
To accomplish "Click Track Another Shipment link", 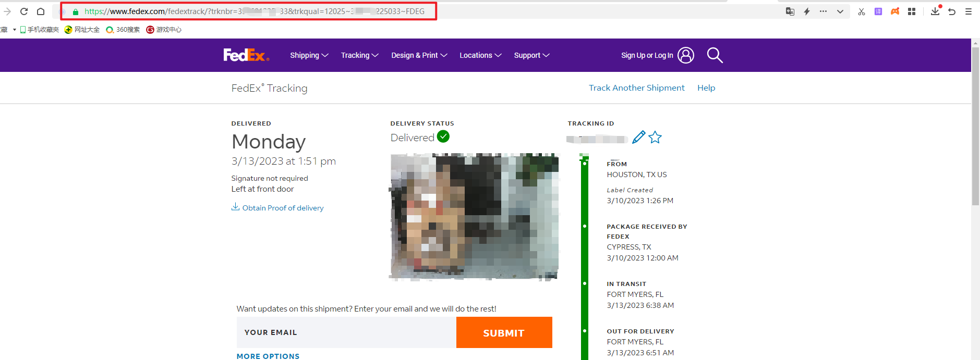I will click(637, 88).
